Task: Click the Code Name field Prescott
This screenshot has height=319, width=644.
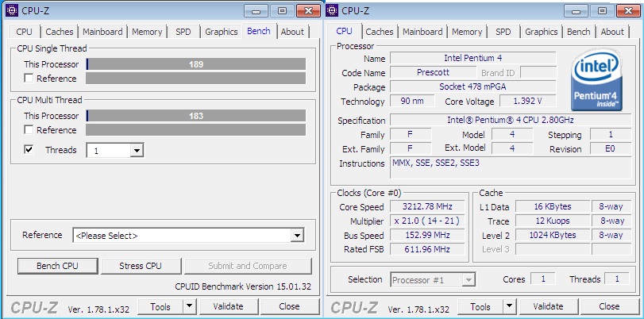Action: 433,72
